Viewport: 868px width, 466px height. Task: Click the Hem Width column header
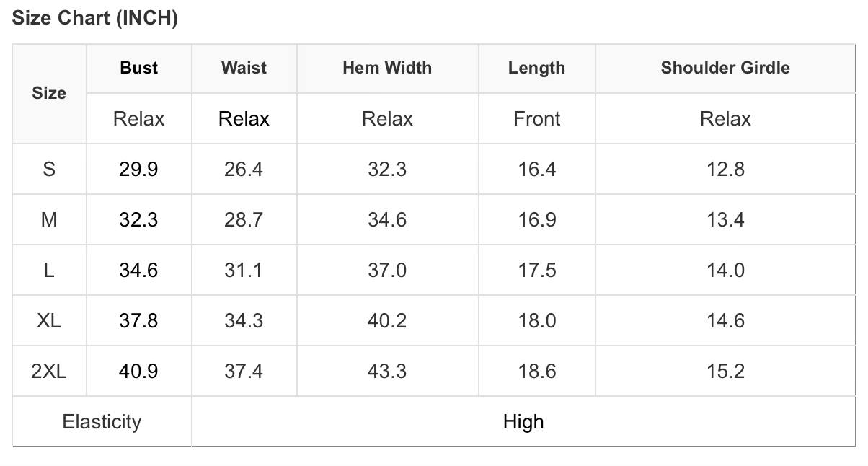click(x=387, y=68)
